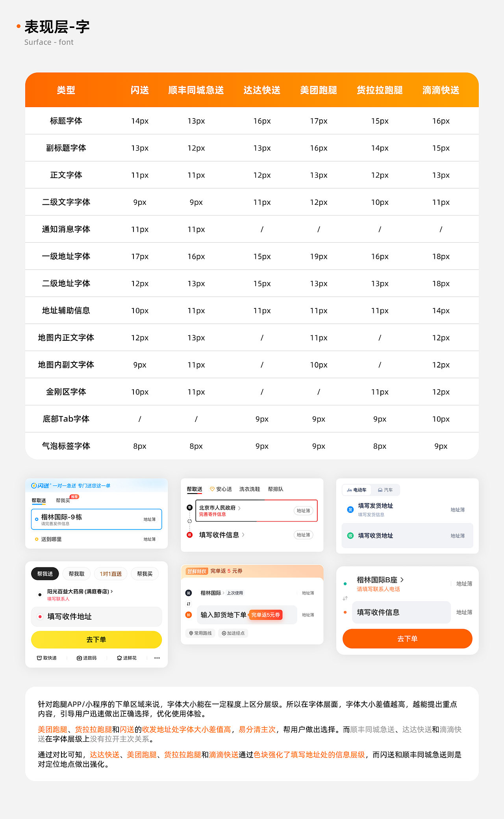The image size is (504, 819).
Task: Click the swap arrows between 装 and 卸
Action: pyautogui.click(x=189, y=604)
